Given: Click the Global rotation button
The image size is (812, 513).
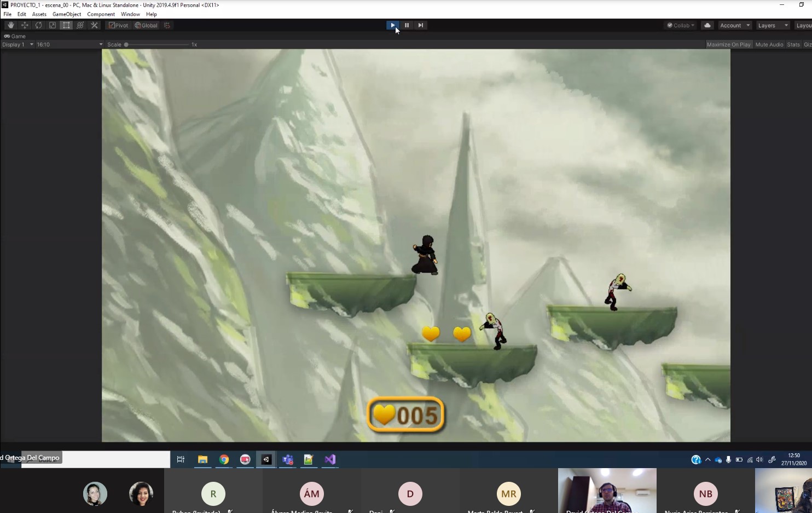Looking at the screenshot, I should click(x=146, y=25).
